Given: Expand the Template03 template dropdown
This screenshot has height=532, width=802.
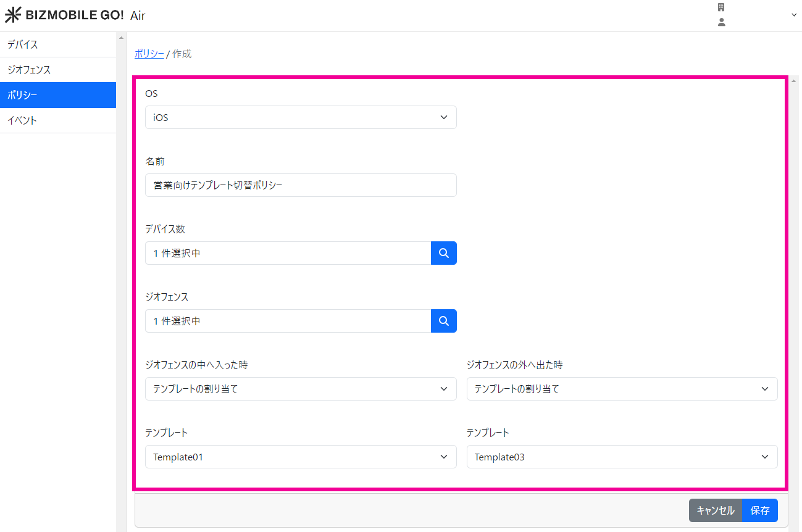Looking at the screenshot, I should coord(622,457).
